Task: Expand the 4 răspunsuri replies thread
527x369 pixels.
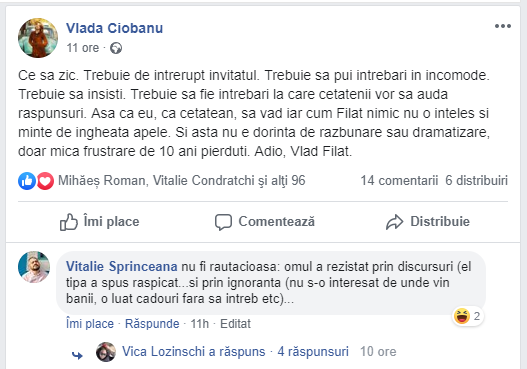Action: (x=313, y=352)
